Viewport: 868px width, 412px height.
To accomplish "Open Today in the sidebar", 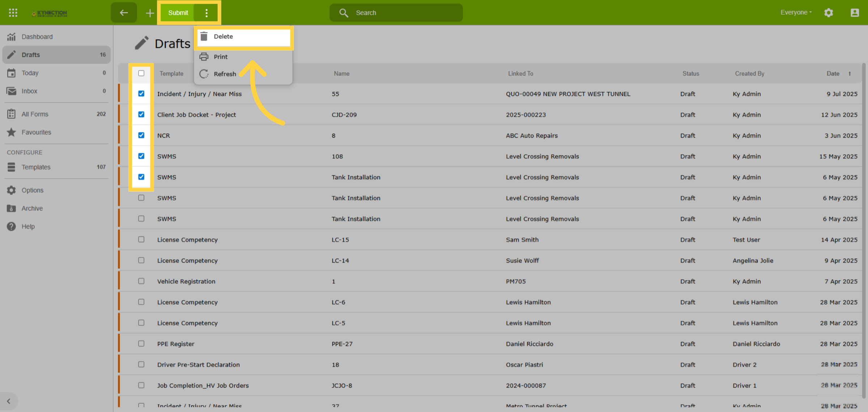I will tap(56, 73).
